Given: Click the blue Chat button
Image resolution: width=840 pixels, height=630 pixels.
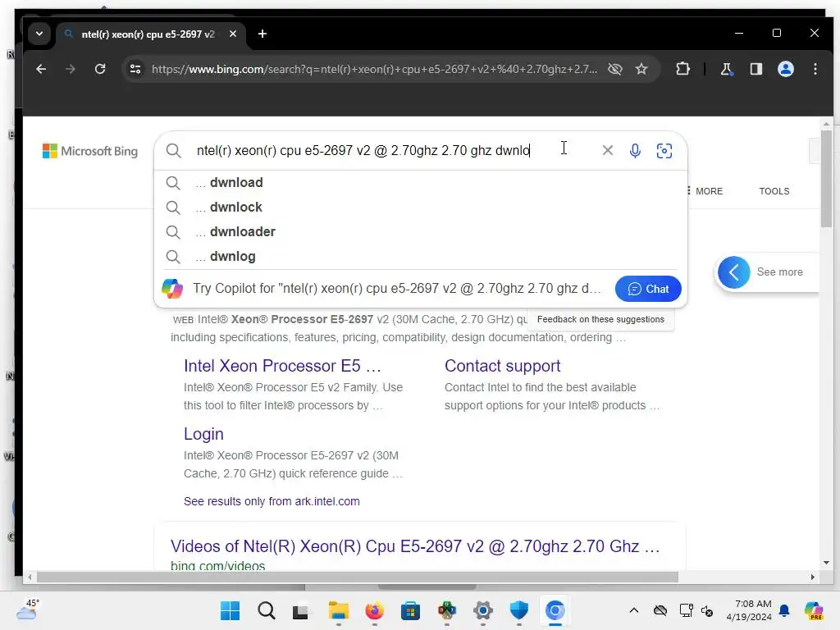Looking at the screenshot, I should tap(648, 289).
